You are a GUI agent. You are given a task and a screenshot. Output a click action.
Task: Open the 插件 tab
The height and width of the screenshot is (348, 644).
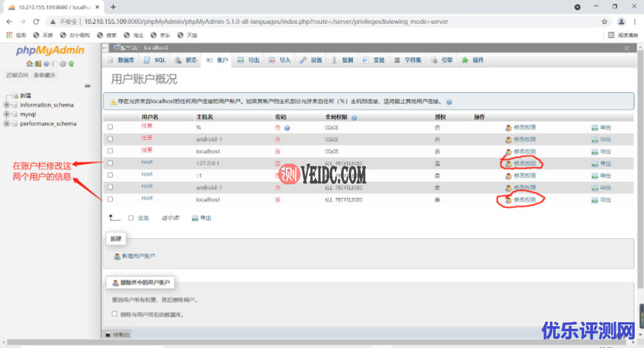[473, 61]
